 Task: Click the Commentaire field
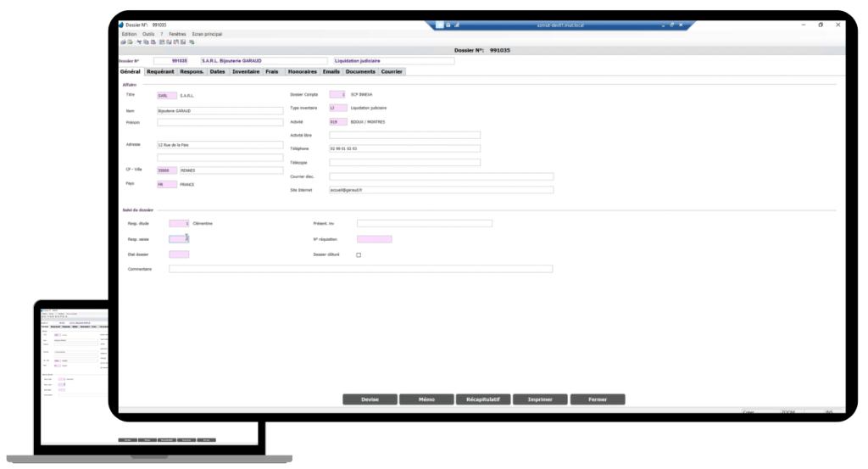[x=361, y=269]
